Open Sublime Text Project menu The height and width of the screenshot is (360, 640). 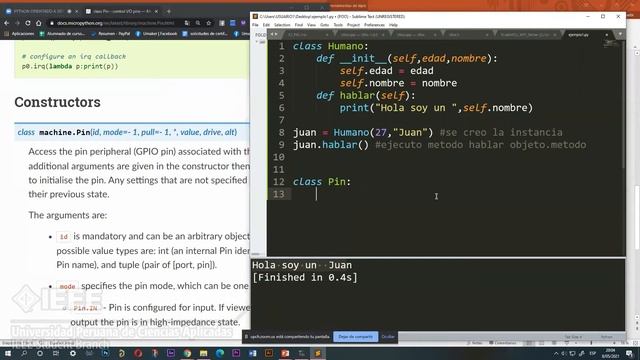click(353, 25)
